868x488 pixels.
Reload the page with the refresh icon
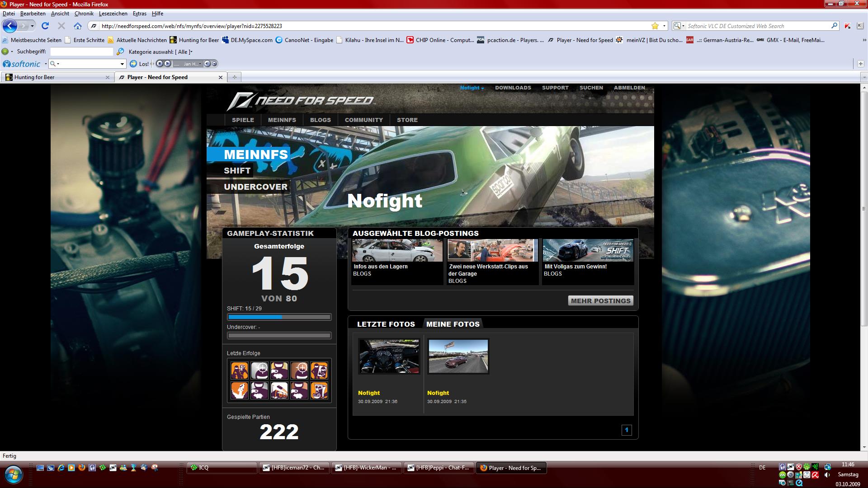pyautogui.click(x=45, y=26)
